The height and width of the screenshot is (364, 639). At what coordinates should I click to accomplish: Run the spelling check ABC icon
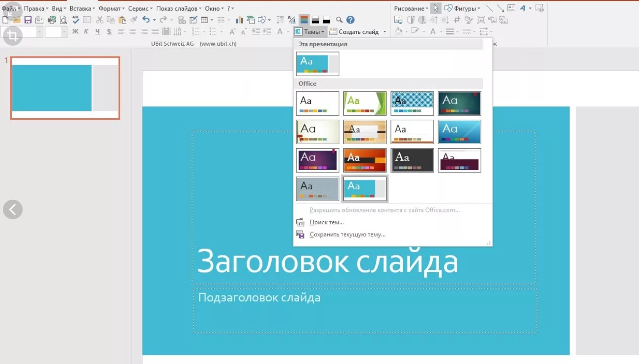click(x=76, y=20)
